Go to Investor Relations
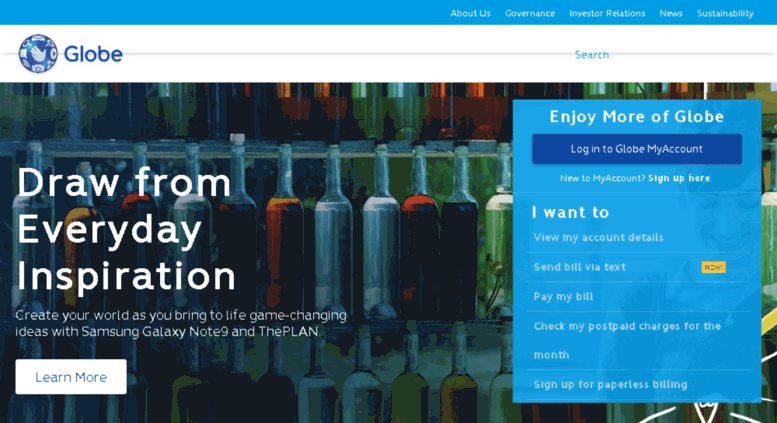The height and width of the screenshot is (423, 777). coord(607,13)
